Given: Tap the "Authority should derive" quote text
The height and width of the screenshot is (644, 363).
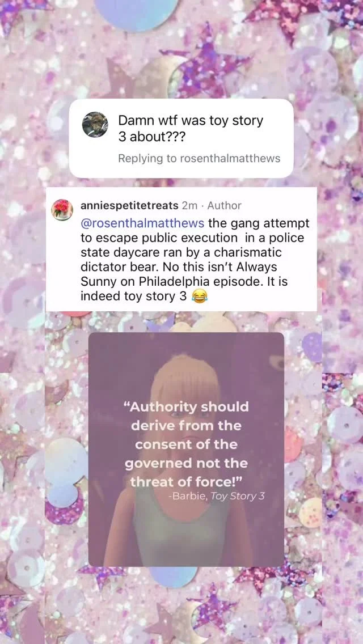Looking at the screenshot, I should tap(186, 416).
